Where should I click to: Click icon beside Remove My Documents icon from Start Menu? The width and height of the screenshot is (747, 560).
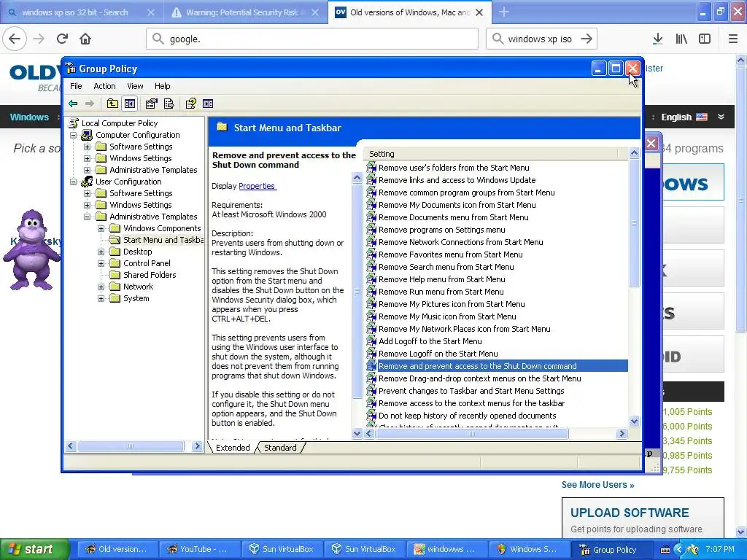371,205
